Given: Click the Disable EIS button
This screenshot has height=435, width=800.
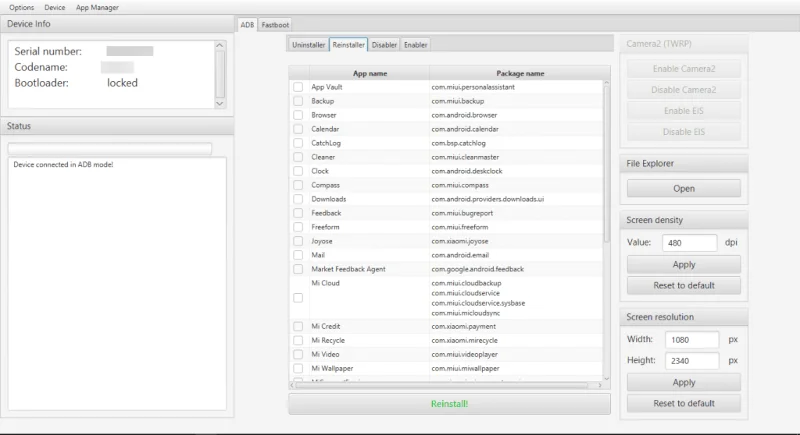Looking at the screenshot, I should (684, 132).
